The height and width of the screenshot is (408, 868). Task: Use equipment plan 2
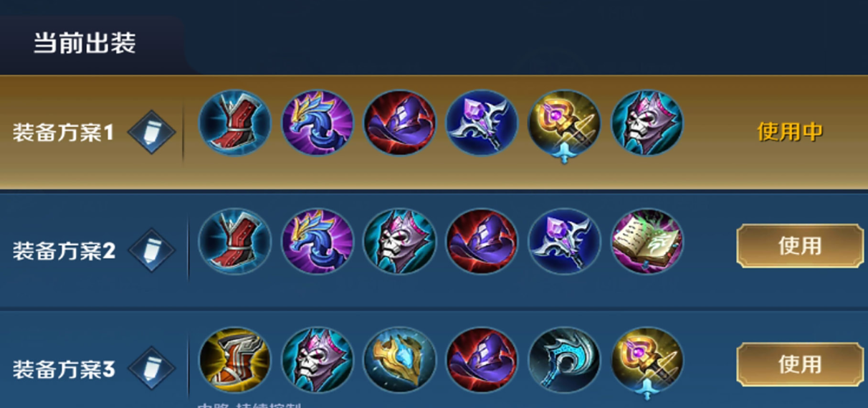click(800, 246)
